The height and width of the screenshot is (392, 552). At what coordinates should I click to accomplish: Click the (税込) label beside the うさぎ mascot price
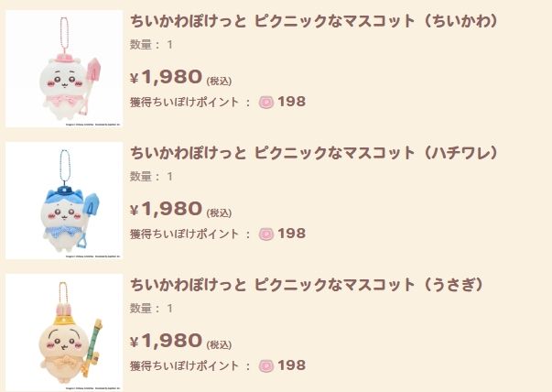(220, 344)
